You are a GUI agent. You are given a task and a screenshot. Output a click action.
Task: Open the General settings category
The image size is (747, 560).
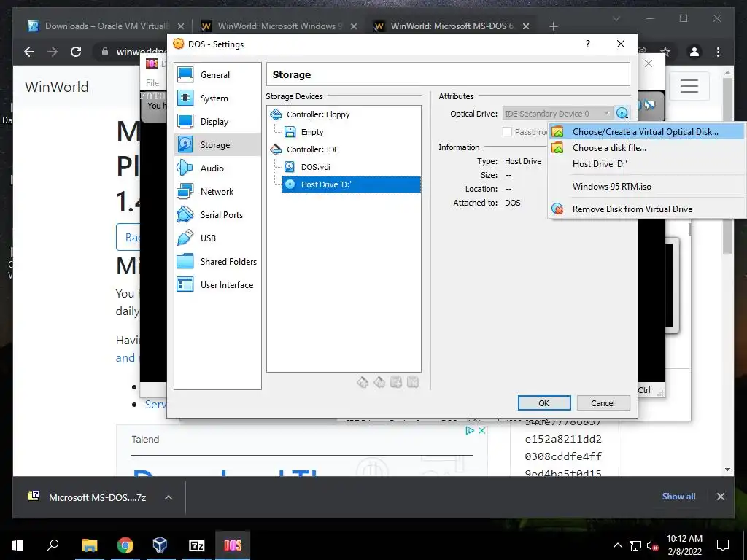[217, 75]
